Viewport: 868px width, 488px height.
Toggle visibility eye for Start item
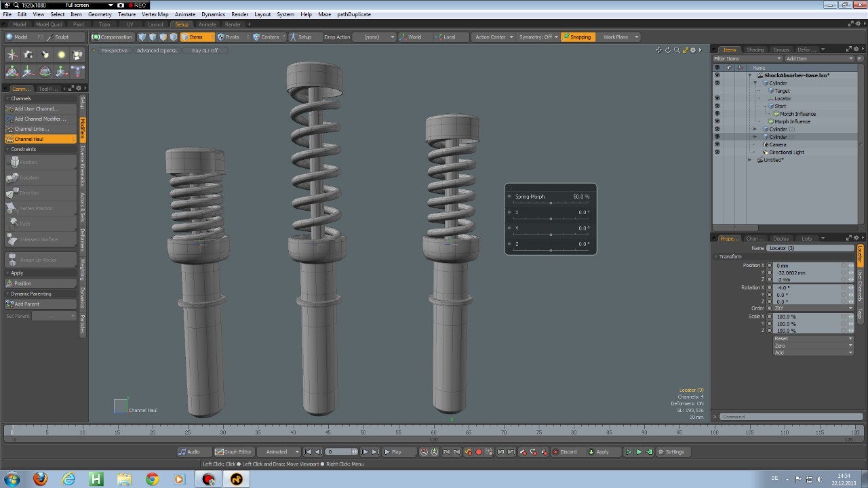(x=717, y=106)
